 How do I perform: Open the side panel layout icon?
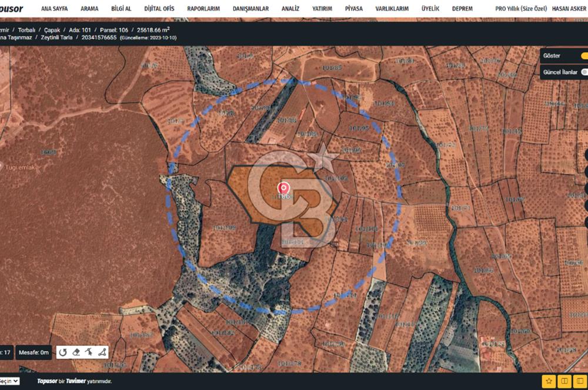click(x=579, y=381)
